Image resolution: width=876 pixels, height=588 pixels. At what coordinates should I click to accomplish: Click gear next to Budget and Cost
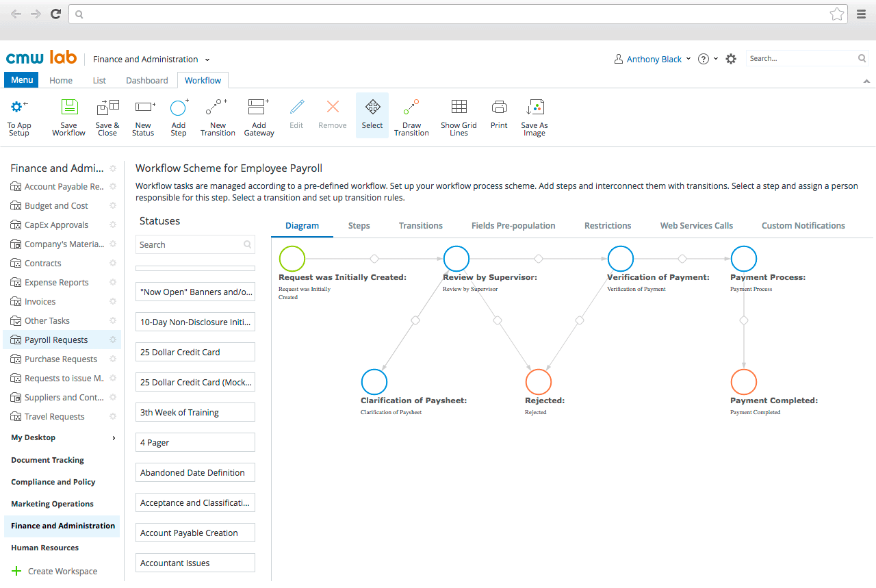(x=113, y=206)
